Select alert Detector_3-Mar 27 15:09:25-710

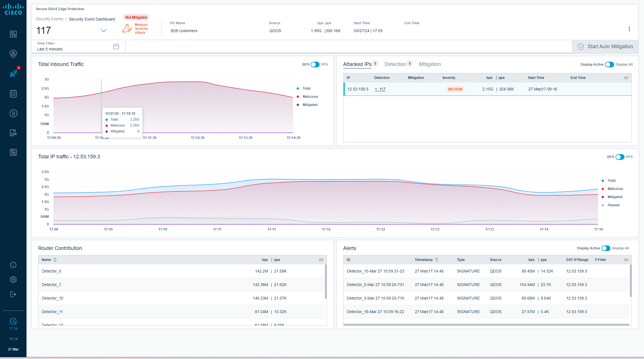coord(487,298)
